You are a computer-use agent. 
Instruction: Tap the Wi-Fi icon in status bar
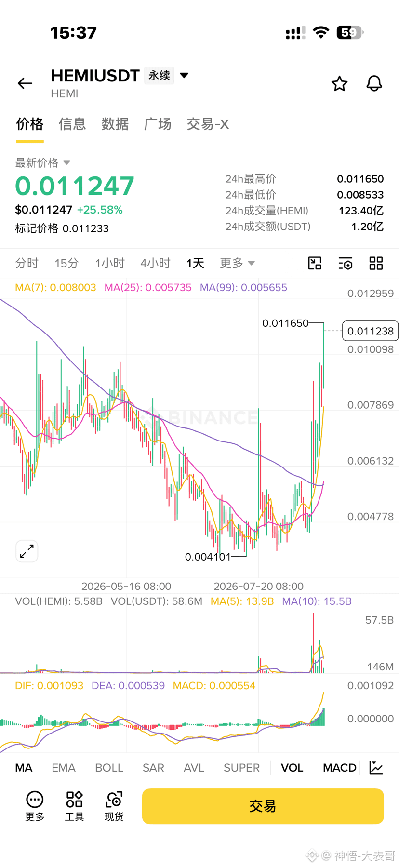321,33
